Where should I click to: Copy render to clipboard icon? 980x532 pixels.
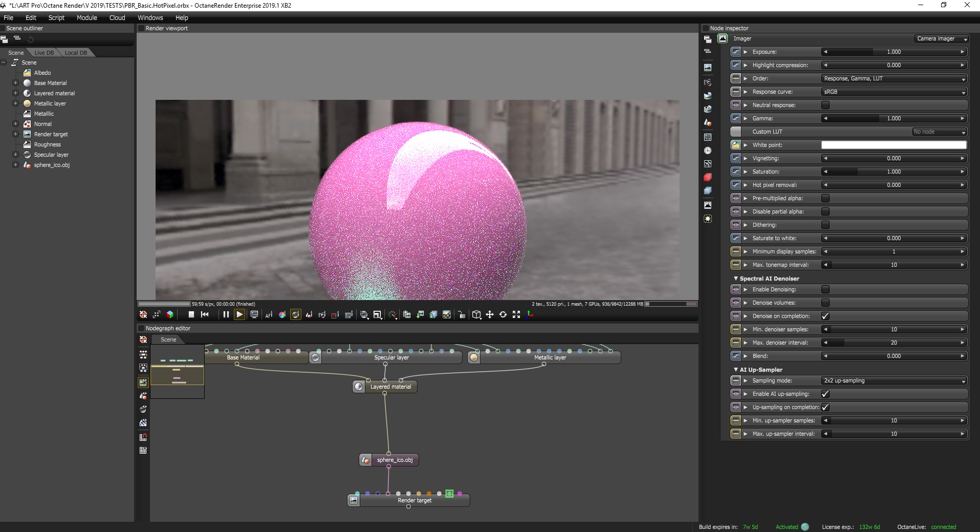407,315
